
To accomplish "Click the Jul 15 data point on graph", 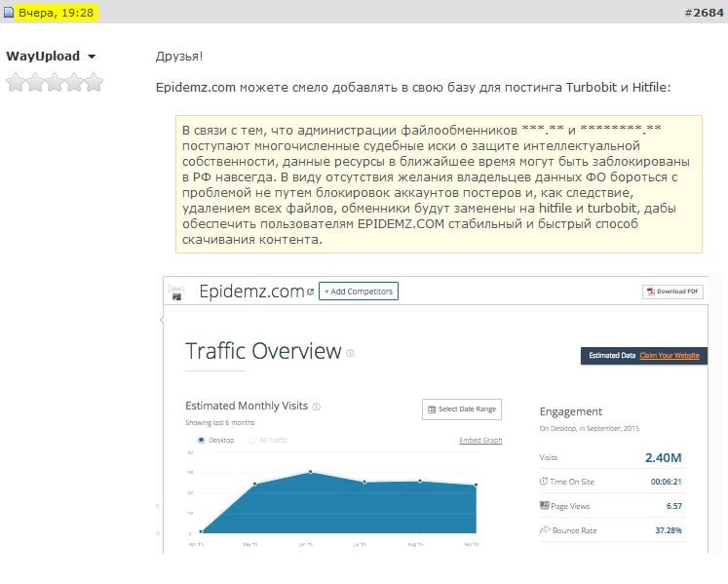I will tap(364, 483).
